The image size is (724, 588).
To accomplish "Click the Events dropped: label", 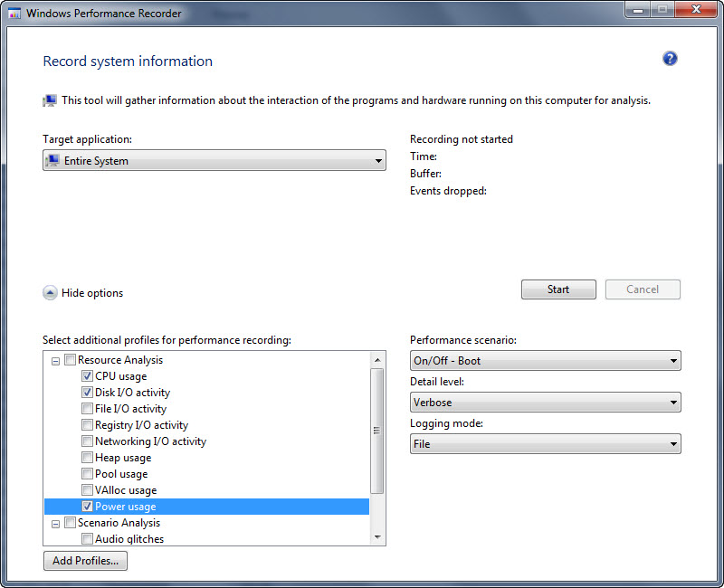I will pyautogui.click(x=448, y=191).
